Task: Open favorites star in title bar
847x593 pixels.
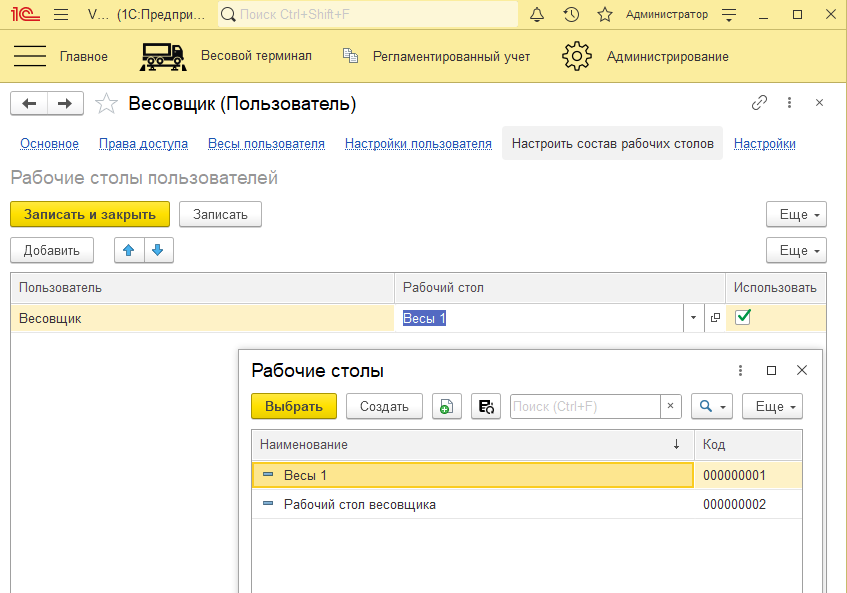Action: pyautogui.click(x=604, y=14)
